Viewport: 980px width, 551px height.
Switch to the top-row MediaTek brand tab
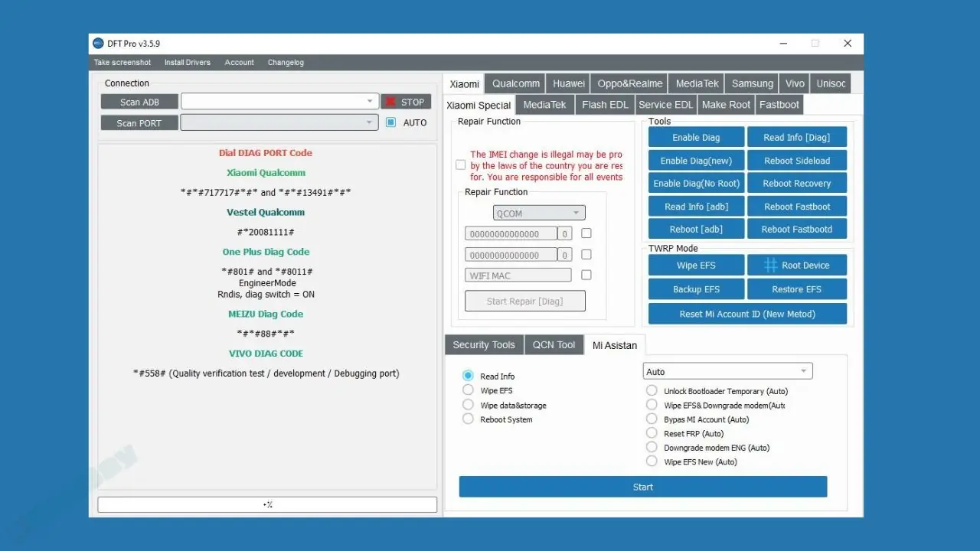(697, 83)
